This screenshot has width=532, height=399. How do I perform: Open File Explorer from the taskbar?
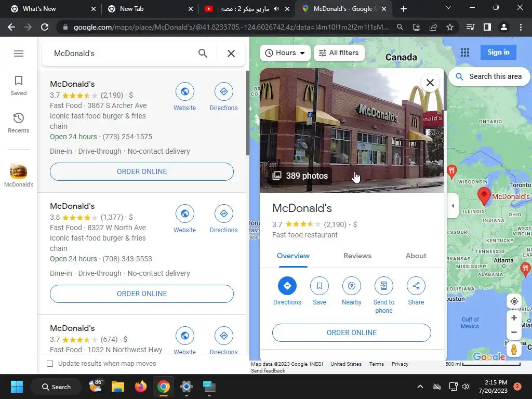[x=118, y=387]
